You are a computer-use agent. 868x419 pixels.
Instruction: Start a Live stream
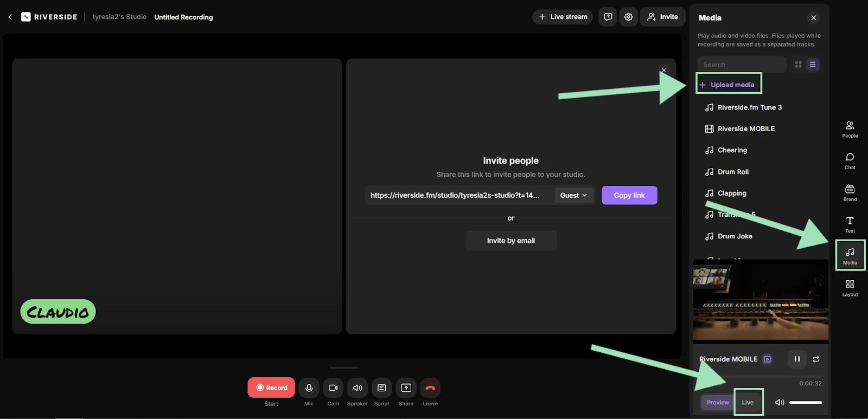[x=563, y=17]
